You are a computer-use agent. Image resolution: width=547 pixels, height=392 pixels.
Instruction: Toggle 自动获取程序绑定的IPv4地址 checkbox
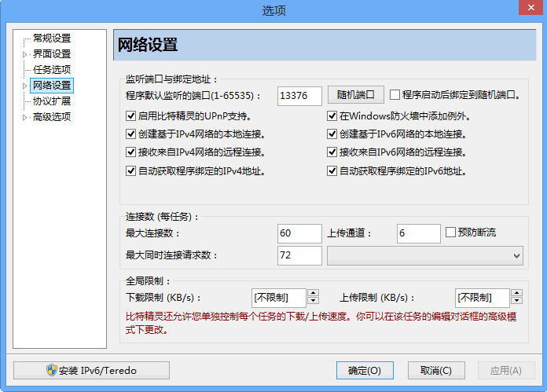pyautogui.click(x=130, y=171)
